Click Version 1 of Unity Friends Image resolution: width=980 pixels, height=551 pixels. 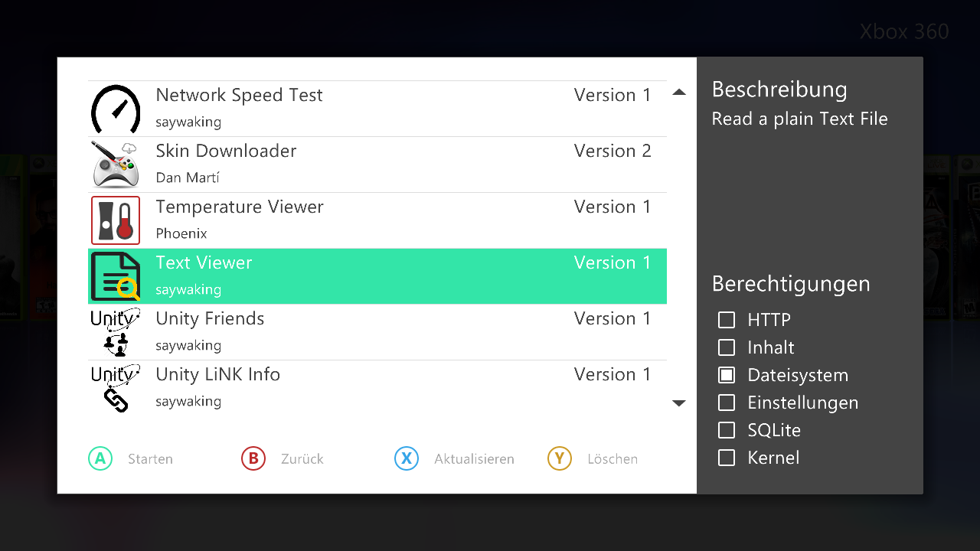[612, 318]
